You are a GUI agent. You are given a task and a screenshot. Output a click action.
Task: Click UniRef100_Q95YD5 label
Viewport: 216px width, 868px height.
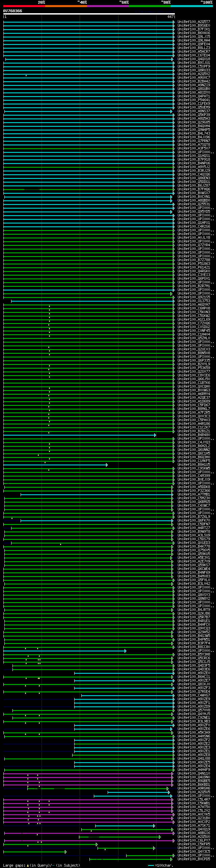coord(194,212)
